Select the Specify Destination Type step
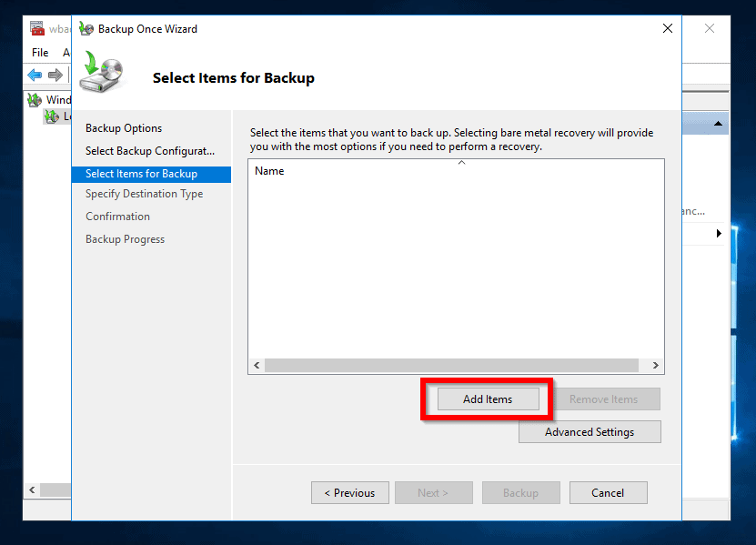This screenshot has height=545, width=756. click(144, 194)
